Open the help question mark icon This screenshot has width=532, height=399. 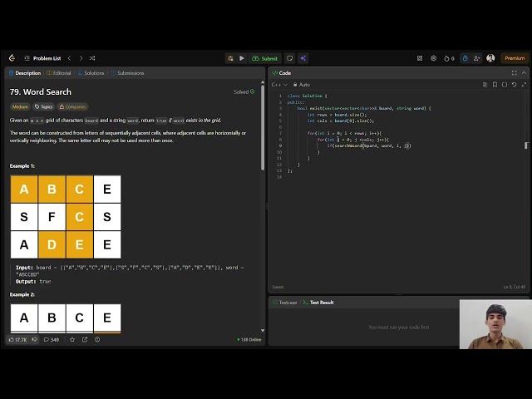tap(97, 340)
